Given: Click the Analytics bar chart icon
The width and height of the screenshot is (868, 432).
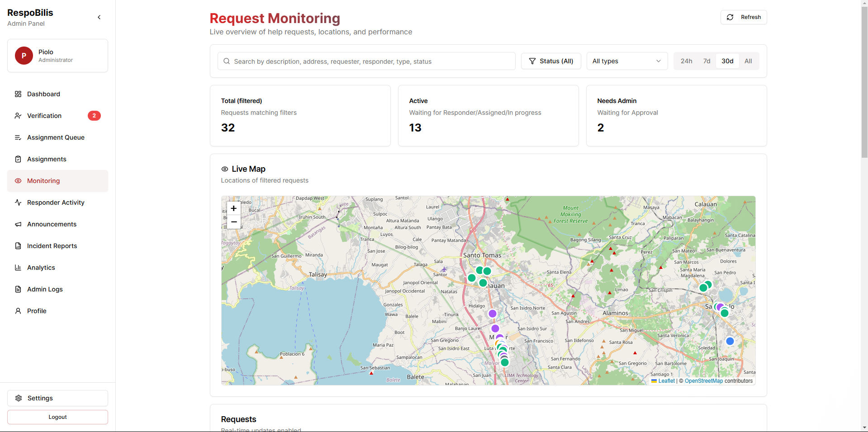Looking at the screenshot, I should (18, 268).
